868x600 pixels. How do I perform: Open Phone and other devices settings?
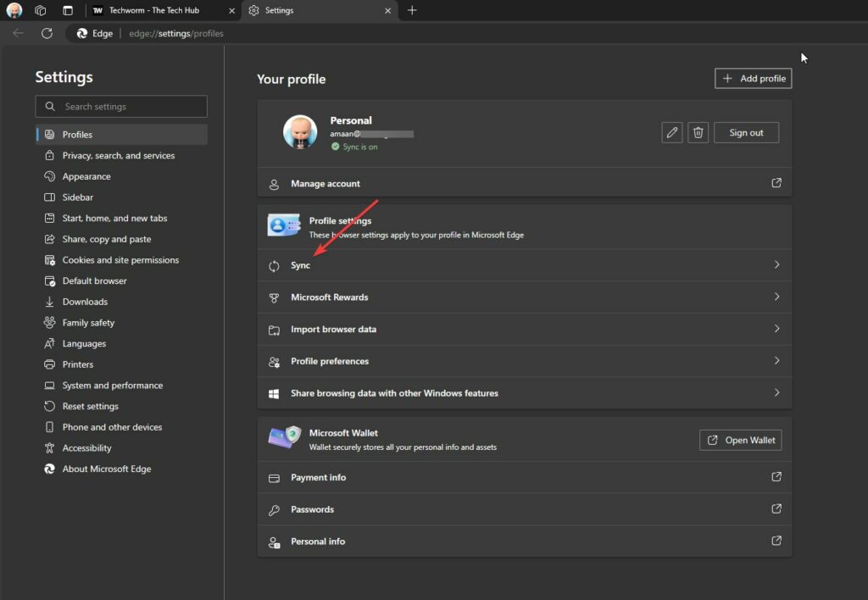tap(122, 427)
